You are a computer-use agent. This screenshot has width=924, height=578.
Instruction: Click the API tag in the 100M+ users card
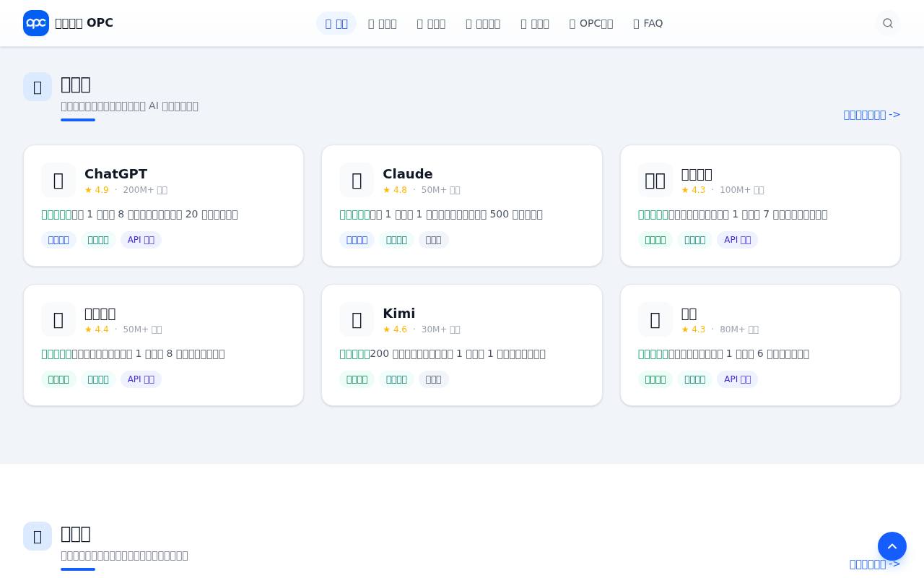[x=737, y=240]
